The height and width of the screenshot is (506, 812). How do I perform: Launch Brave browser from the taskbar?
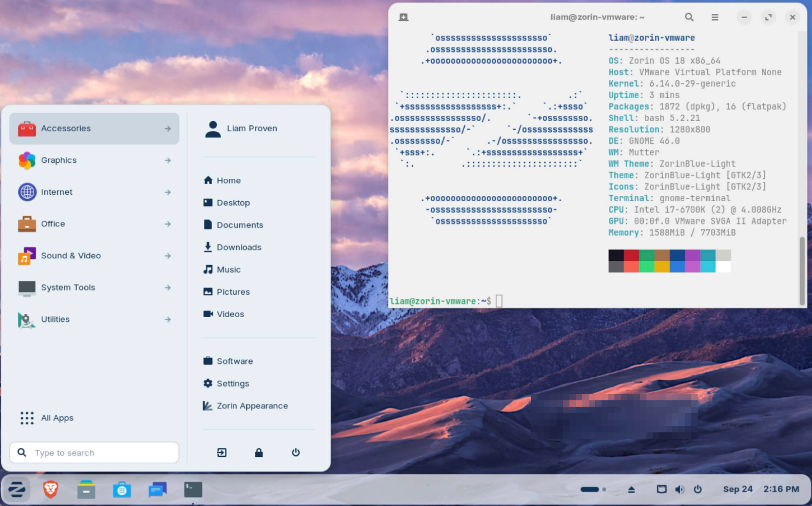[51, 489]
